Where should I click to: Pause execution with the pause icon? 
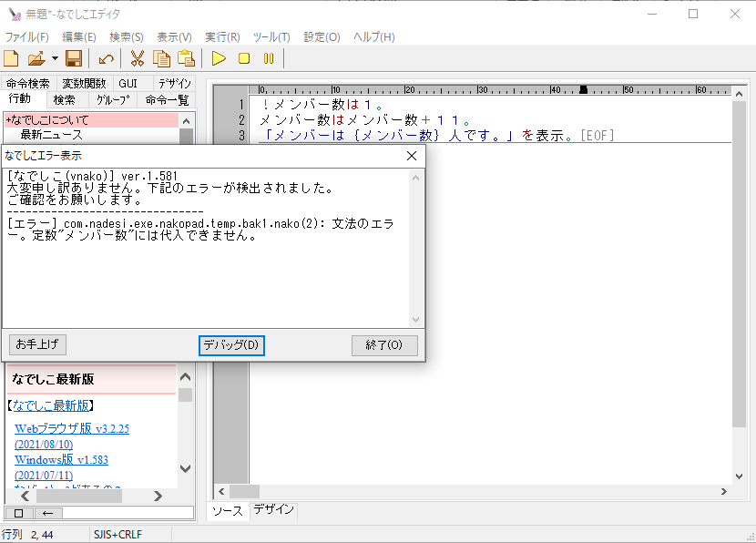(x=268, y=59)
